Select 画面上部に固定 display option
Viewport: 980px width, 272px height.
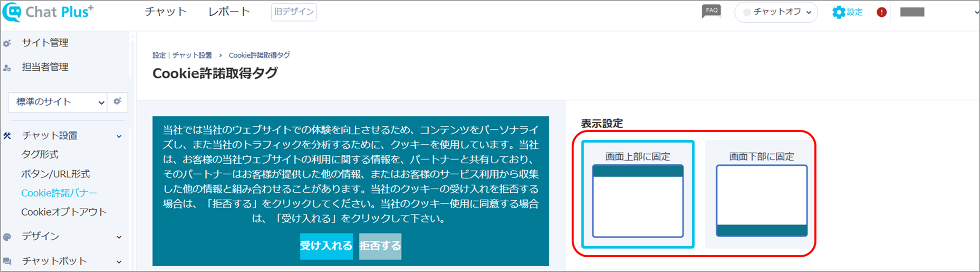(x=638, y=194)
